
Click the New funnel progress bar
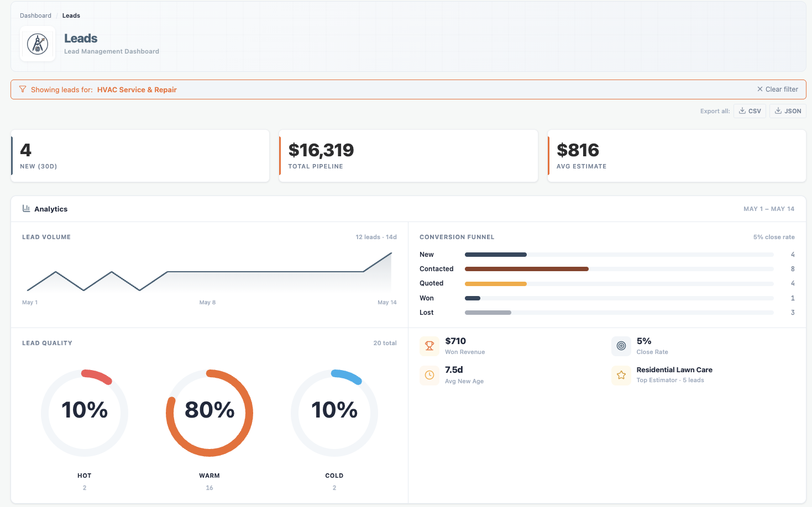pyautogui.click(x=619, y=255)
